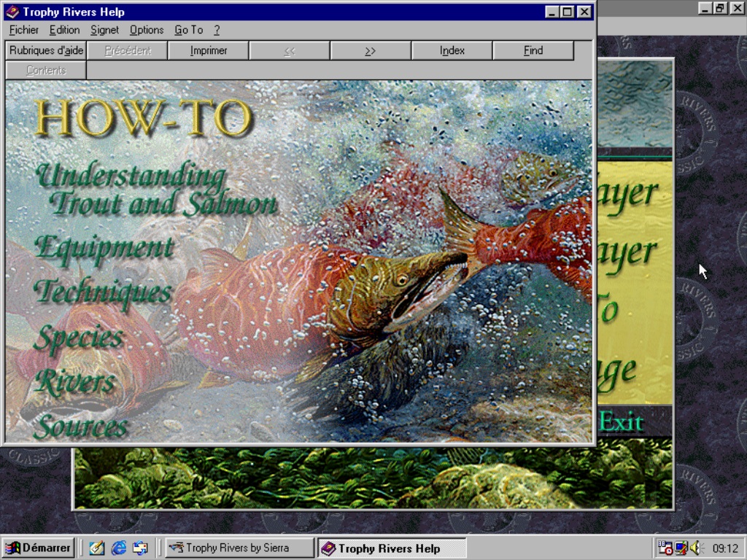The width and height of the screenshot is (747, 560).
Task: Click the display settings tray icon
Action: 681,548
